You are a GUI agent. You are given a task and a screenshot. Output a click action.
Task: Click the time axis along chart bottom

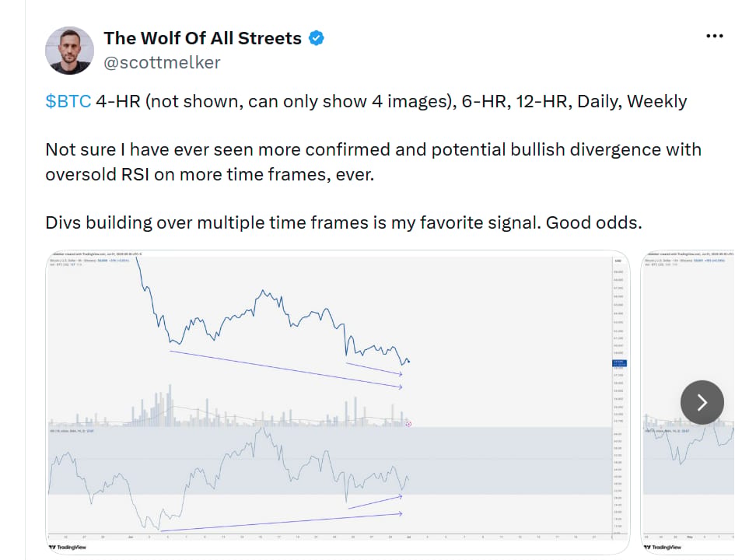(x=330, y=537)
